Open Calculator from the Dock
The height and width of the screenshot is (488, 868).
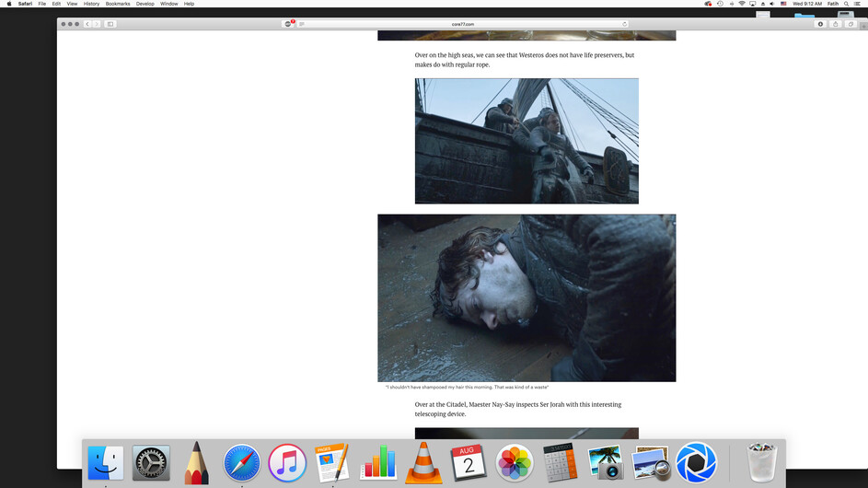(x=560, y=462)
